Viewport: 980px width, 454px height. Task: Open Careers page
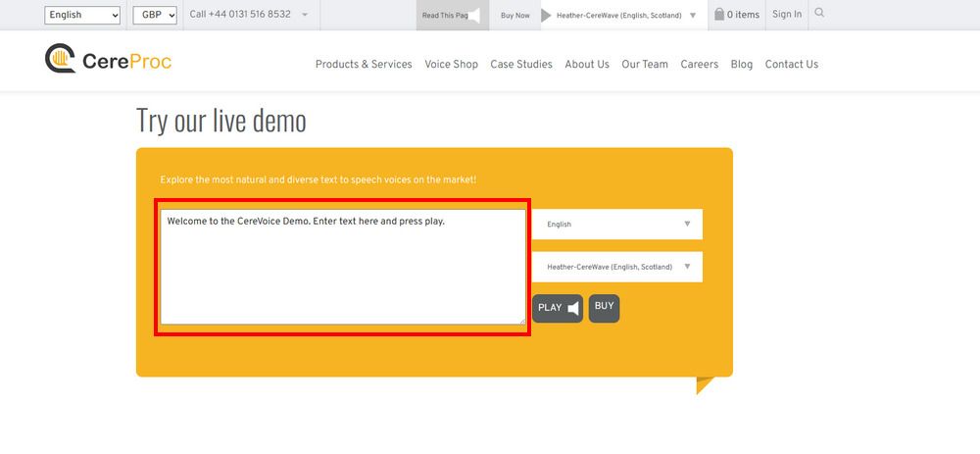pos(700,64)
